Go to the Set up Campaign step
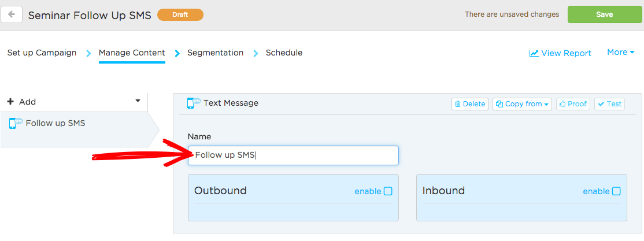Viewport: 644px width, 241px height. [x=42, y=53]
